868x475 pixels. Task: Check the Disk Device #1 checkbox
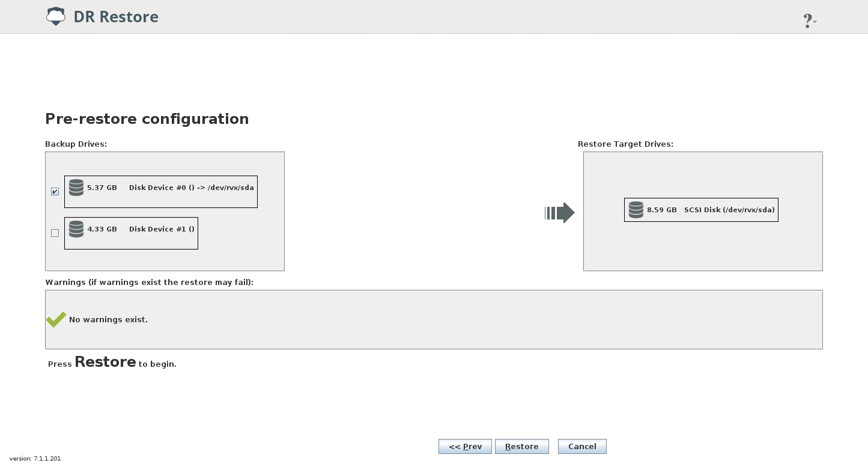click(55, 233)
